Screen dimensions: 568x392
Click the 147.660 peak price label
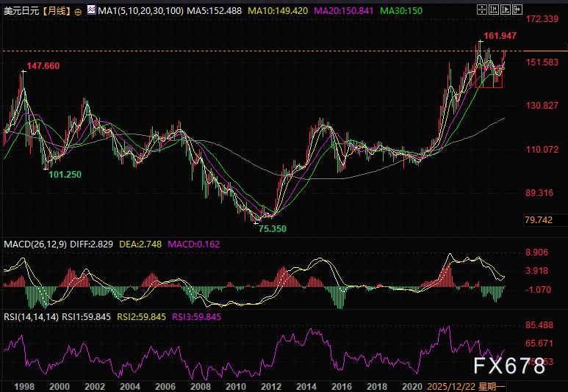point(43,66)
